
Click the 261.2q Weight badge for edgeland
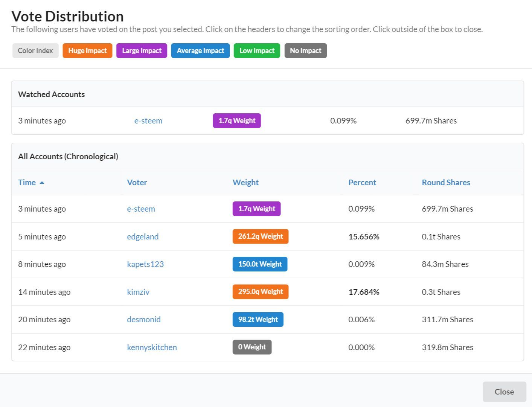[x=260, y=236]
